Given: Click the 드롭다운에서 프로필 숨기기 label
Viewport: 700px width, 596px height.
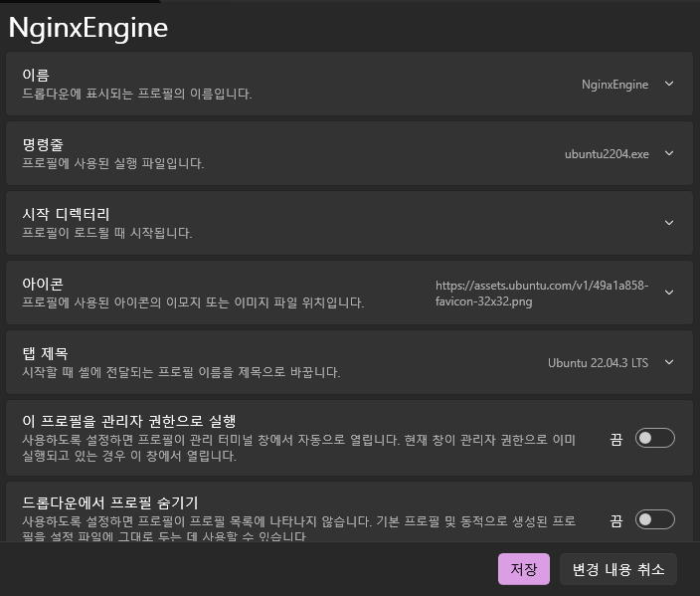Looking at the screenshot, I should click(110, 502).
